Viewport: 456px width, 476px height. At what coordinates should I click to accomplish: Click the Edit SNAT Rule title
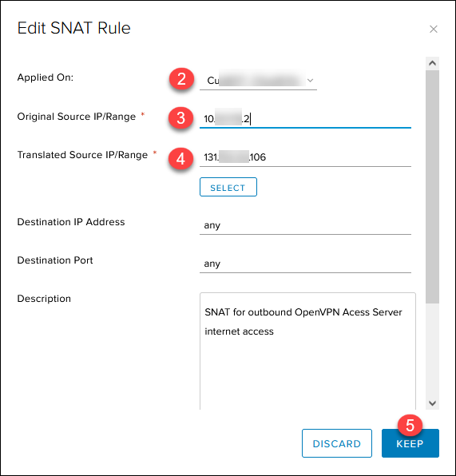click(x=73, y=28)
